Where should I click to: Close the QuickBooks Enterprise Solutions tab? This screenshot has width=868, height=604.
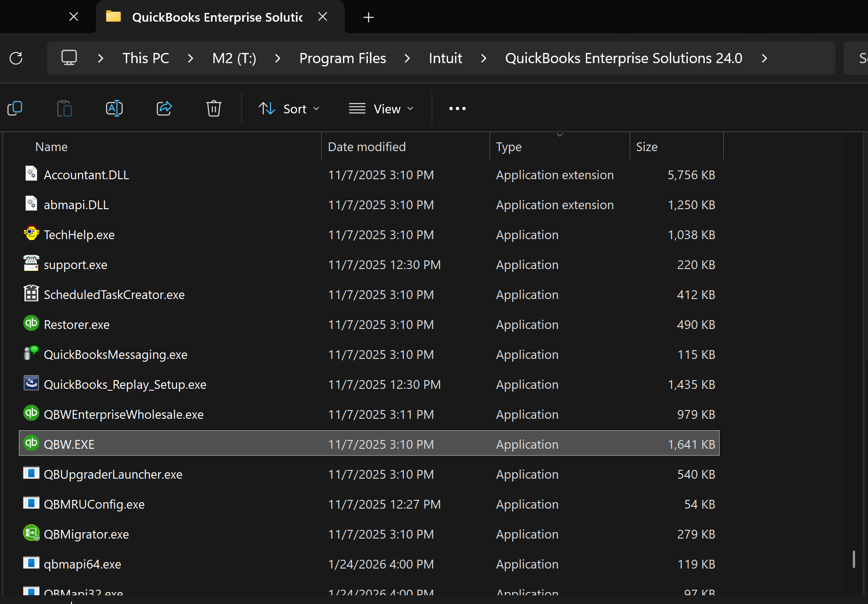click(323, 17)
